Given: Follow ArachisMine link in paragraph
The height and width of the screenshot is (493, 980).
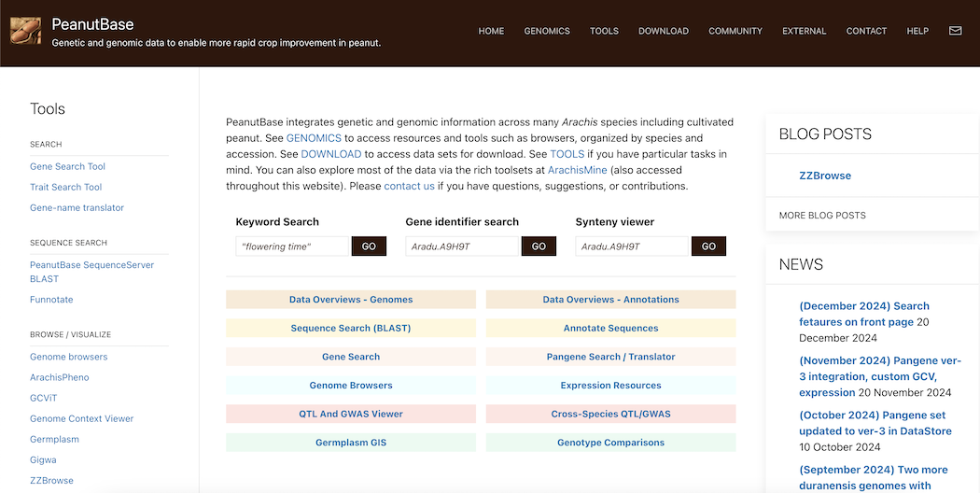Looking at the screenshot, I should [x=578, y=170].
